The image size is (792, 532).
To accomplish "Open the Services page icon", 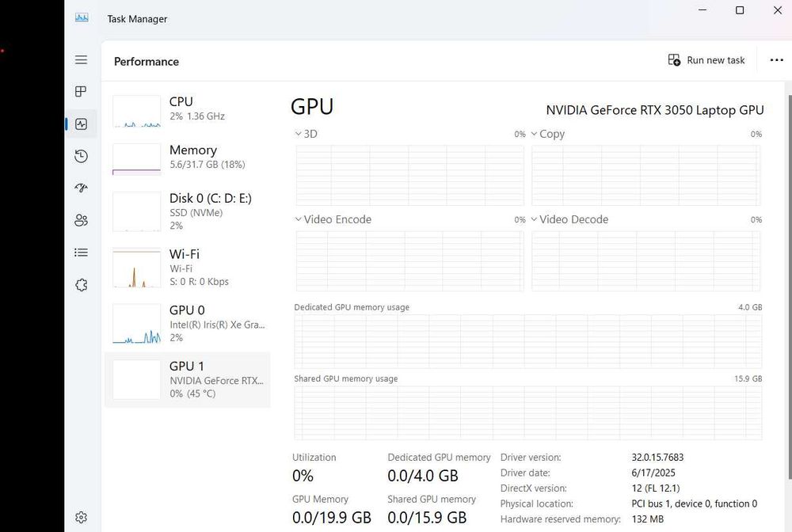I will click(81, 285).
